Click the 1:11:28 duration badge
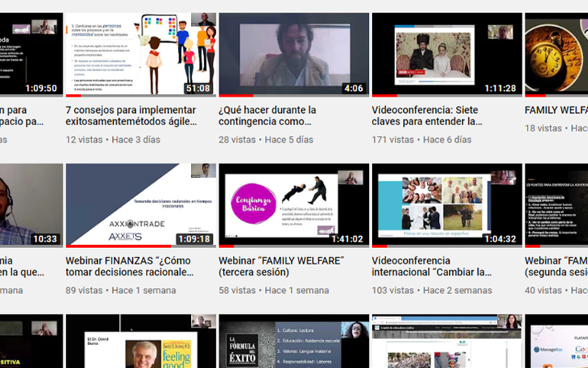The width and height of the screenshot is (588, 368). pyautogui.click(x=500, y=89)
